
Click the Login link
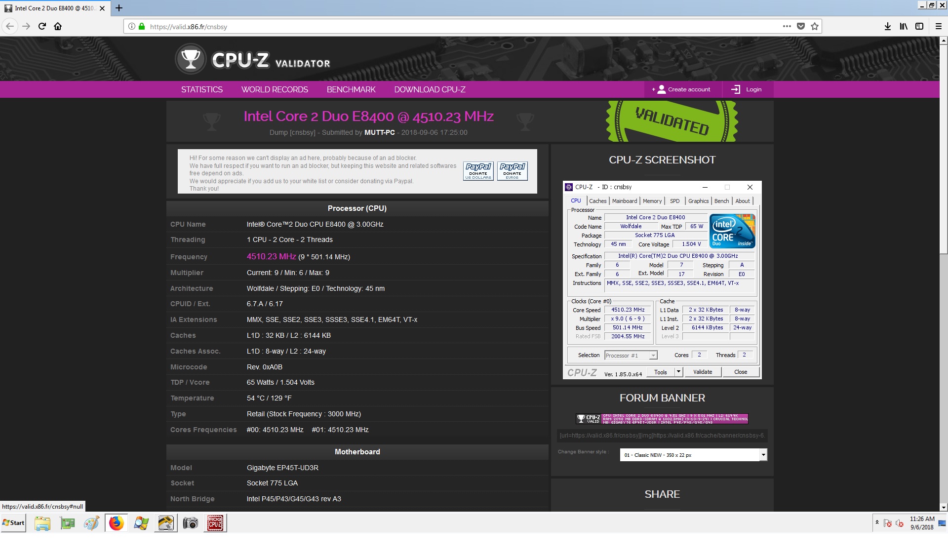point(753,89)
